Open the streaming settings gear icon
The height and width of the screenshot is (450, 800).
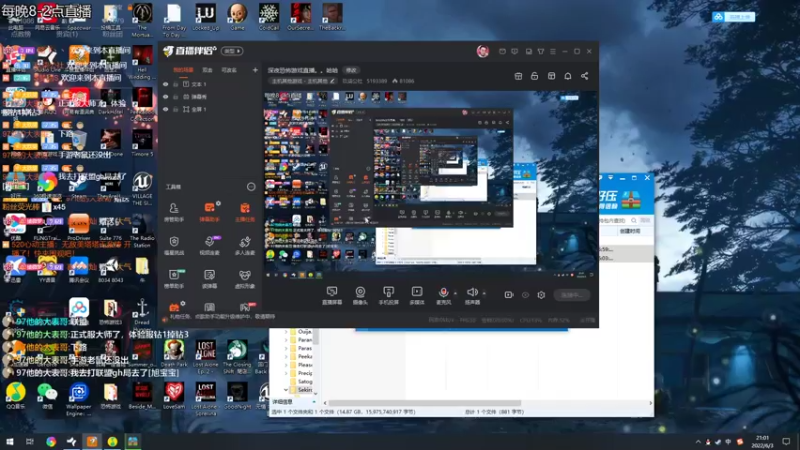point(541,295)
